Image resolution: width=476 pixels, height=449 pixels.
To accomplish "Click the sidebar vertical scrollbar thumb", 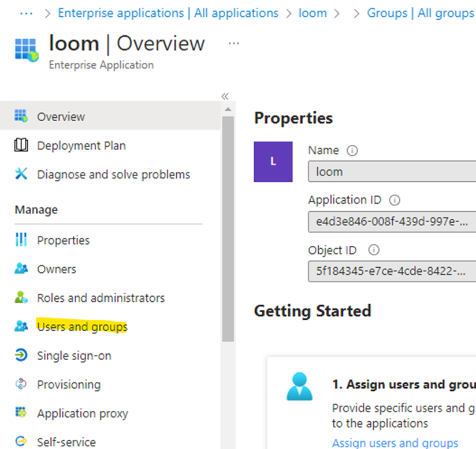I will pos(228,229).
